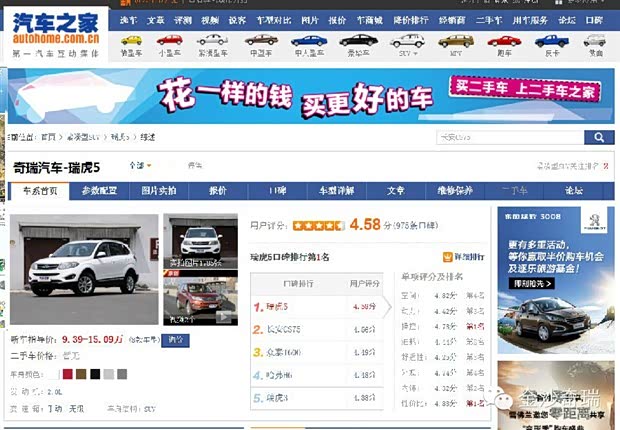Switch to the 参数配置 tab

pos(99,190)
